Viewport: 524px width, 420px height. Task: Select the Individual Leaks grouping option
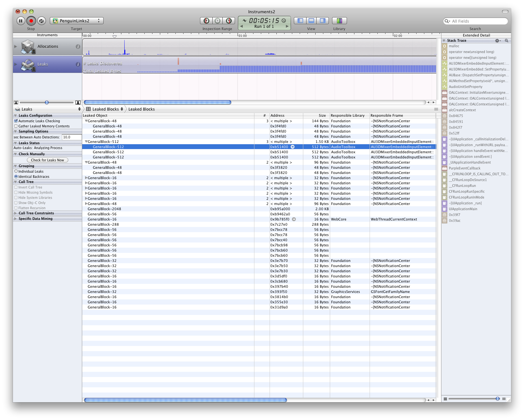tap(16, 171)
